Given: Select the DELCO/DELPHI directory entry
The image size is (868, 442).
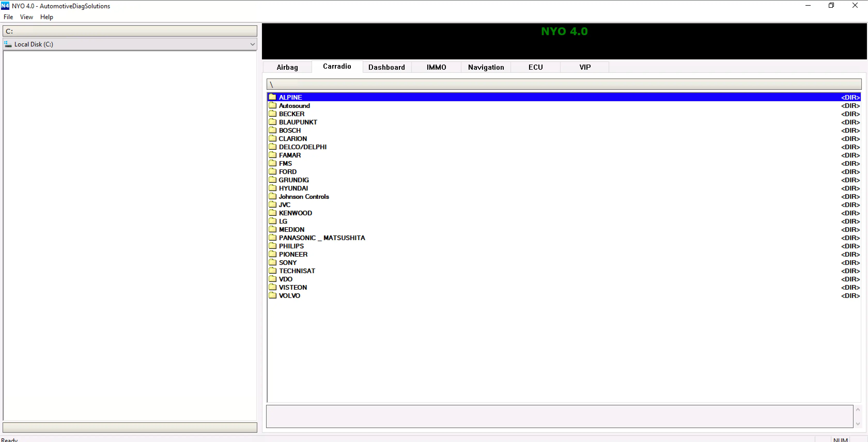Looking at the screenshot, I should coord(302,147).
